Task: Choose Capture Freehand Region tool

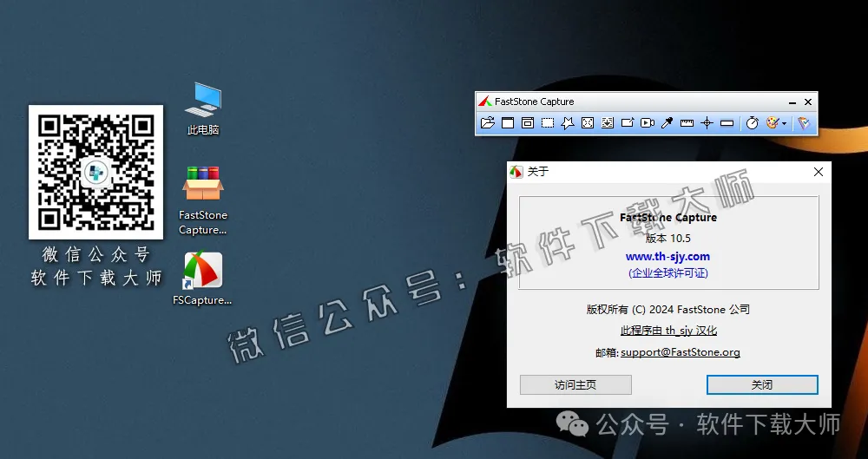Action: point(568,123)
